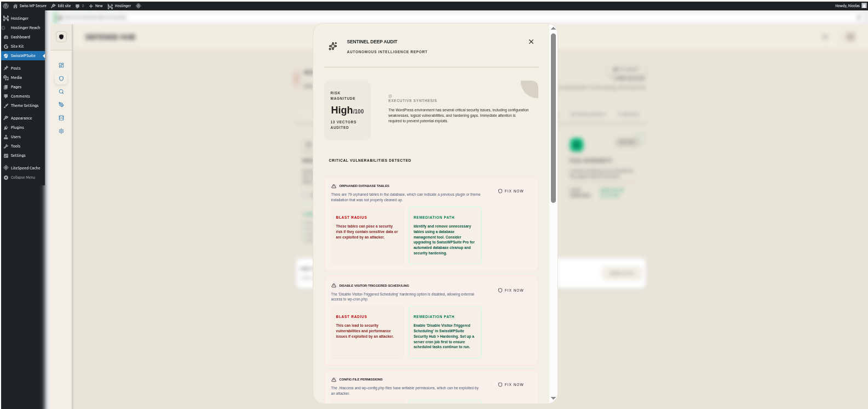Viewport: 868px width, 409px height.
Task: Open the gear settings icon in sidebar
Action: point(61,131)
